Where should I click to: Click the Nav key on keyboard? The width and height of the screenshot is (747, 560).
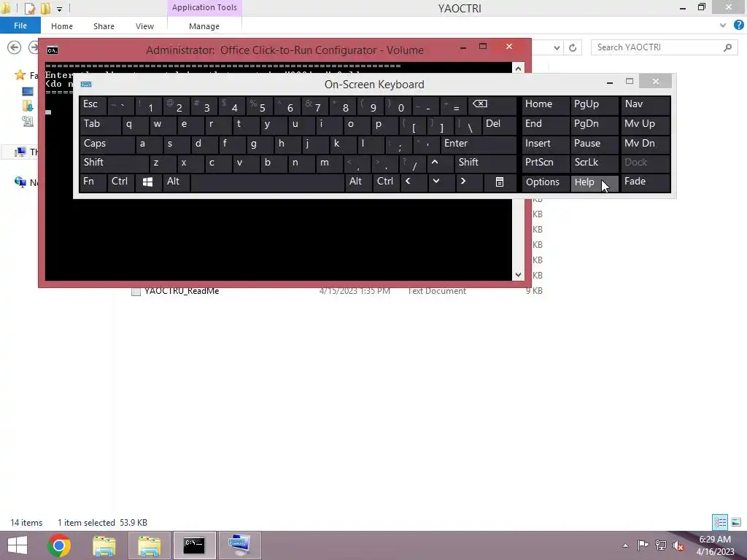[646, 105]
